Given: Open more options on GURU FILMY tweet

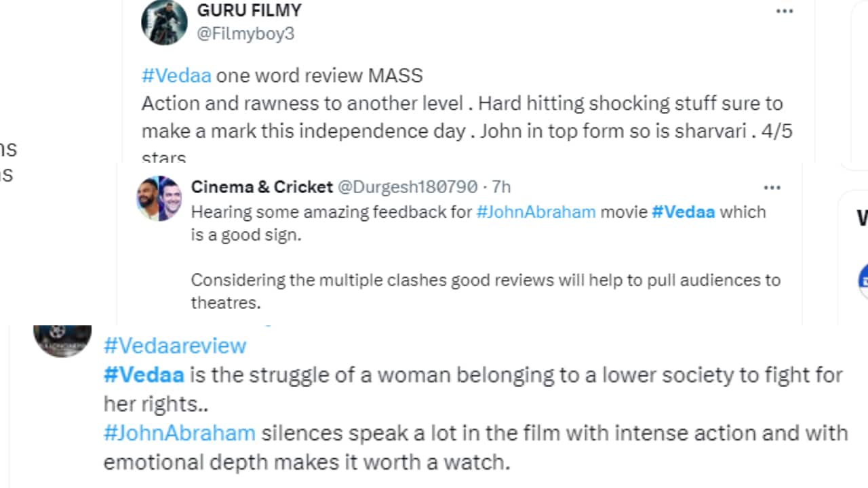Looking at the screenshot, I should [785, 12].
